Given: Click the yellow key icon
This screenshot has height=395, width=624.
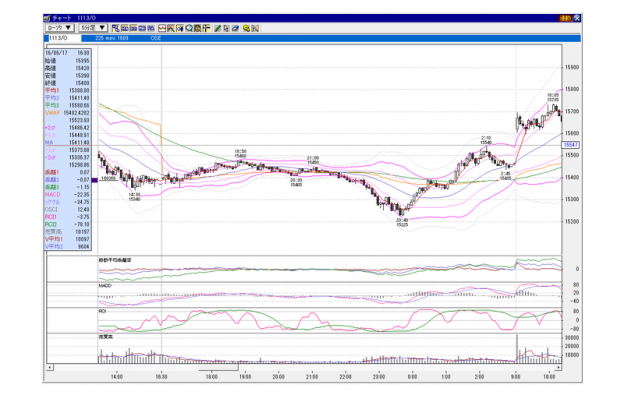Looking at the screenshot, I should tap(247, 28).
